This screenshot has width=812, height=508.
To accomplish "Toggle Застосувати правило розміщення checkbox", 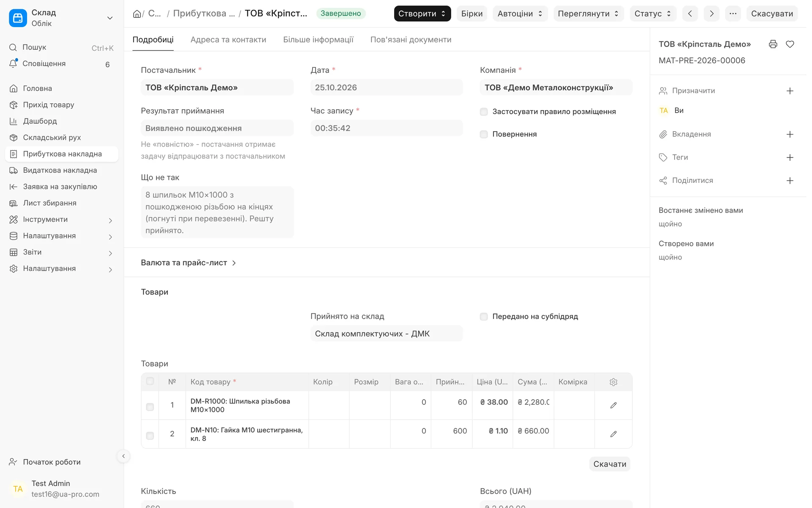I will pyautogui.click(x=484, y=112).
